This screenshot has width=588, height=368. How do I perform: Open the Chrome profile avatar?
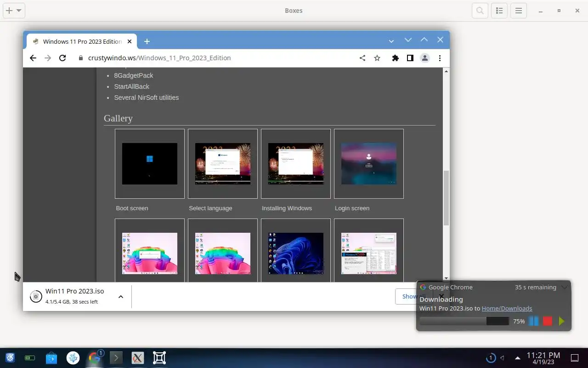(x=425, y=58)
